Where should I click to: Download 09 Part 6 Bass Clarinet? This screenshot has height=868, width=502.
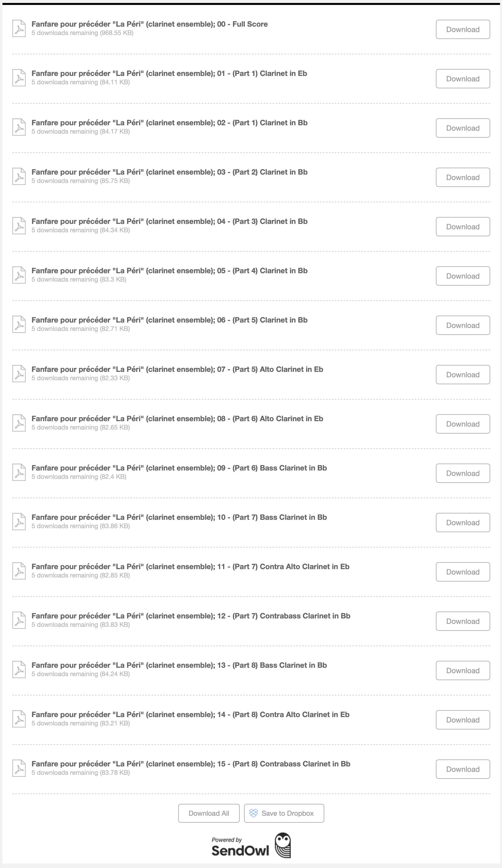(463, 473)
